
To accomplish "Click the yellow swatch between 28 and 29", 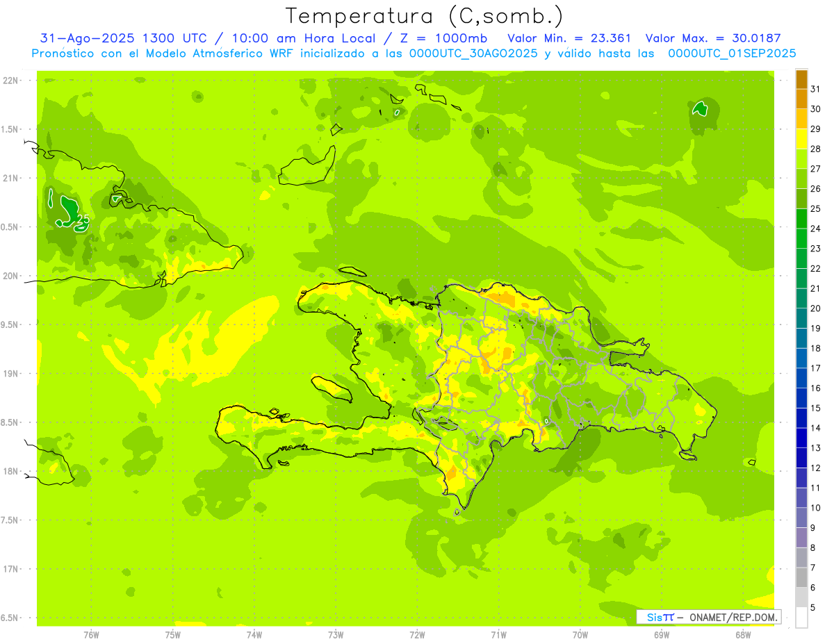I will coord(801,139).
